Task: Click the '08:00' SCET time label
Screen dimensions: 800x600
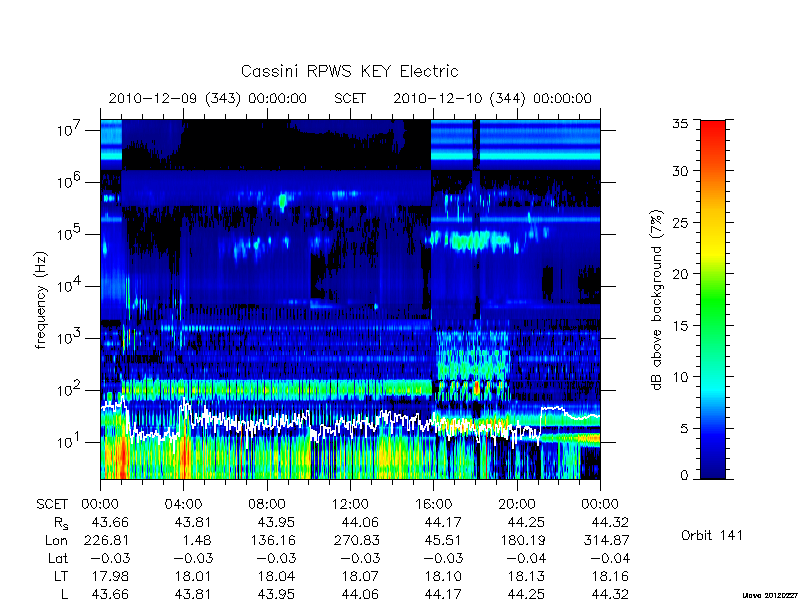Action: pyautogui.click(x=267, y=505)
